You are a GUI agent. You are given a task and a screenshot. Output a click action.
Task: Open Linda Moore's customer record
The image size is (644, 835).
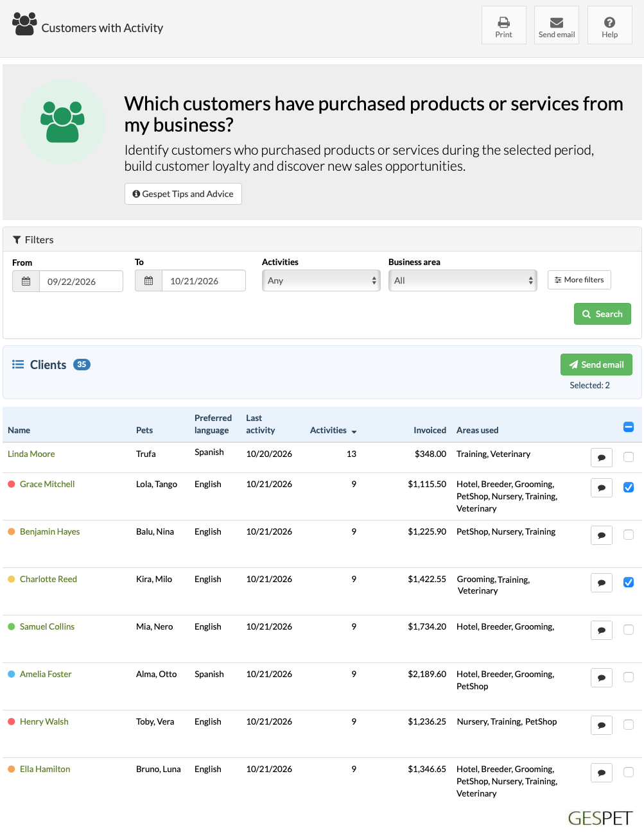(x=31, y=454)
